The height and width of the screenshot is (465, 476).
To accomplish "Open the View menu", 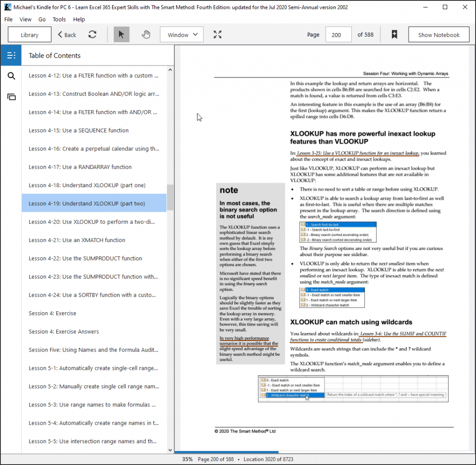I will [26, 20].
